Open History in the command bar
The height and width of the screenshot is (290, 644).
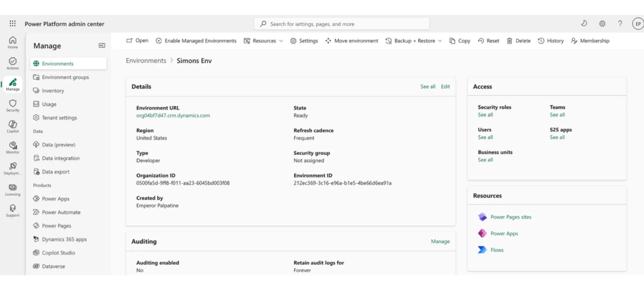[x=551, y=41]
